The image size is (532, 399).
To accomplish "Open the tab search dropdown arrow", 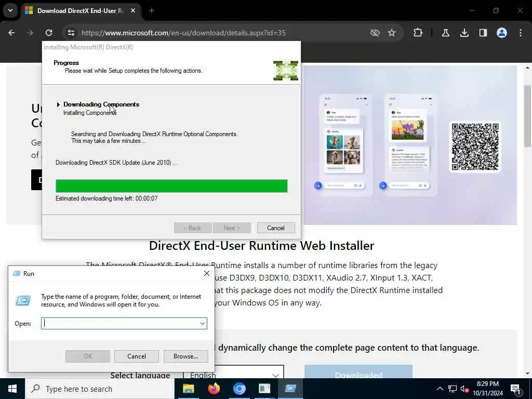I will pyautogui.click(x=10, y=10).
